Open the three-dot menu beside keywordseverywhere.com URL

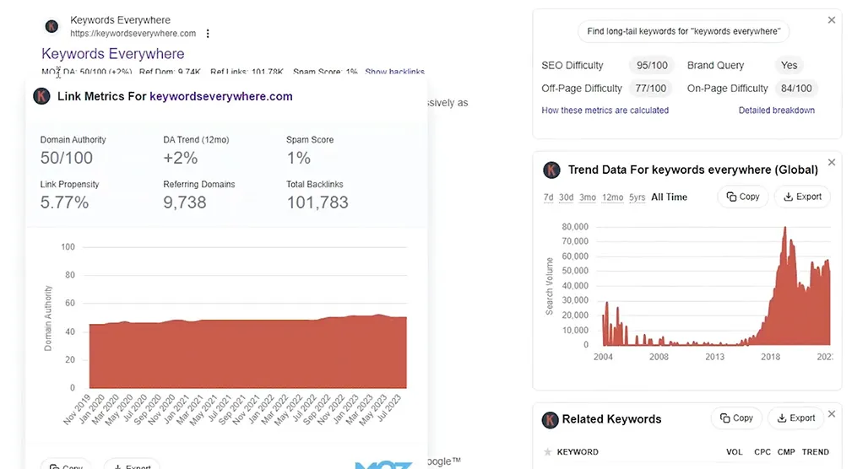coord(208,34)
